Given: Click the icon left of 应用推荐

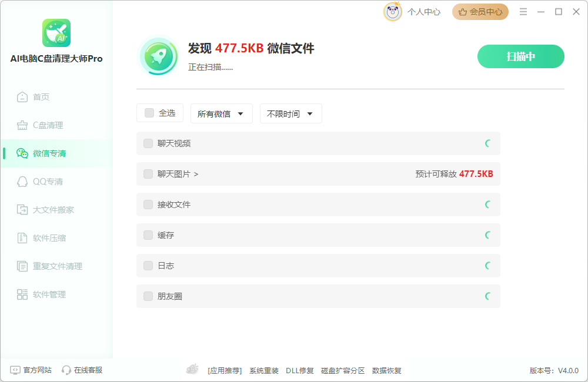Looking at the screenshot, I should click(192, 369).
